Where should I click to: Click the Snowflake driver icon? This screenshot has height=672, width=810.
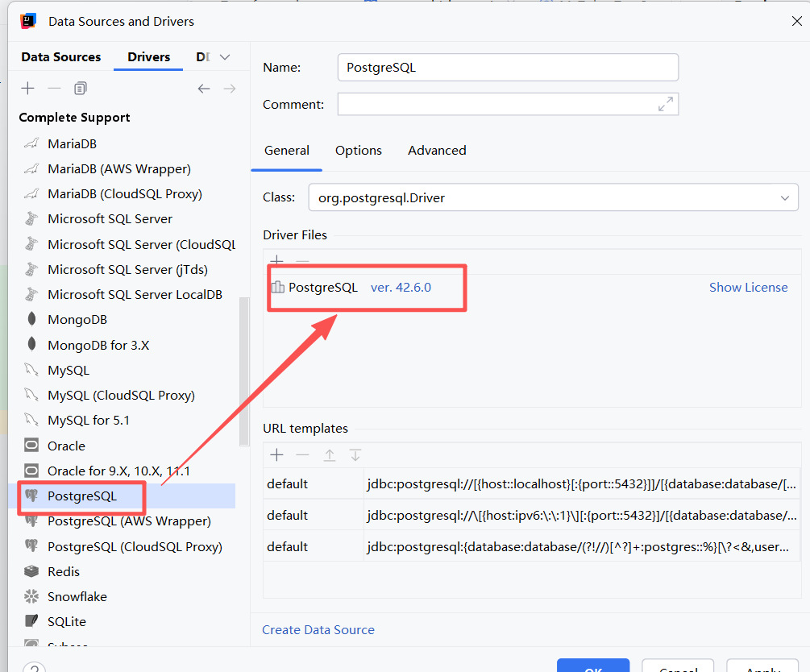point(31,596)
